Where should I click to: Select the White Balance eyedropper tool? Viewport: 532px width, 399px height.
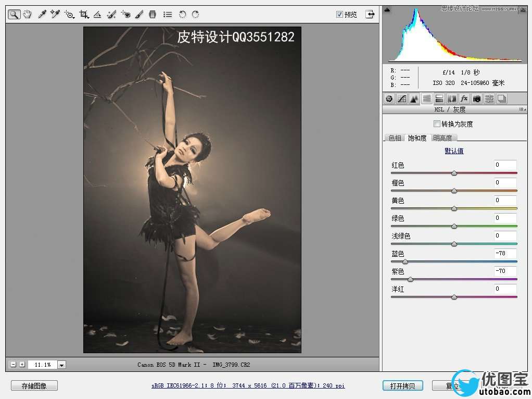tap(42, 15)
